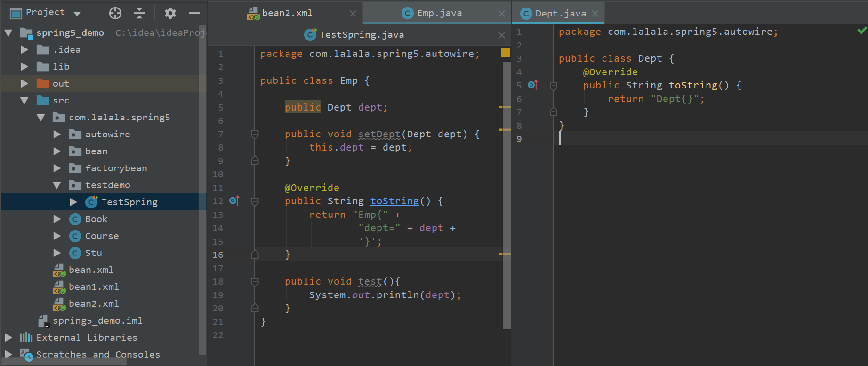Close the Emp.java tab

click(x=502, y=14)
